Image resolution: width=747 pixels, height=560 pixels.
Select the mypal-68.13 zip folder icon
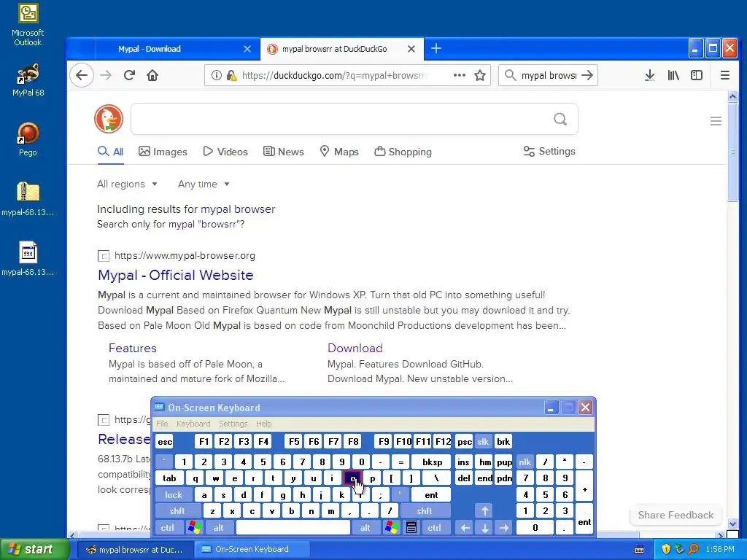[x=28, y=198]
